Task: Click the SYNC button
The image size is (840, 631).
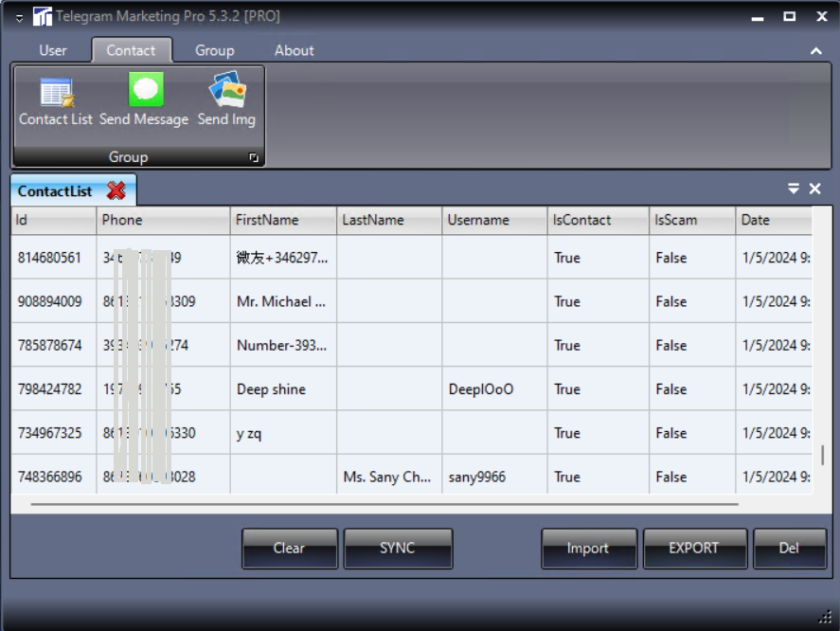Action: click(398, 549)
